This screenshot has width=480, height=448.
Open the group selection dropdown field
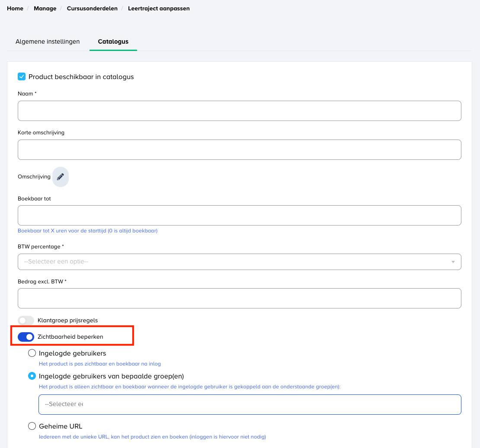250,404
